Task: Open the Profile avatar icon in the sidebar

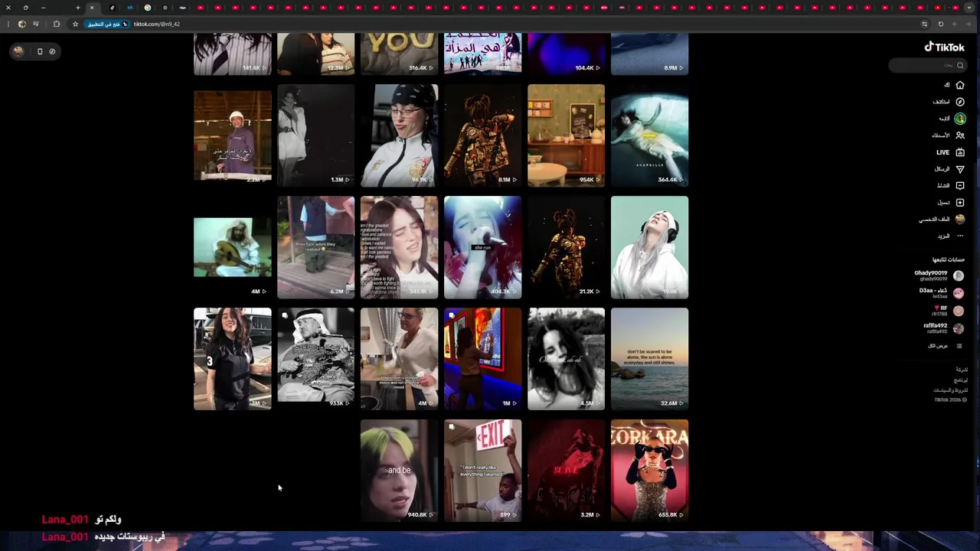Action: point(960,220)
